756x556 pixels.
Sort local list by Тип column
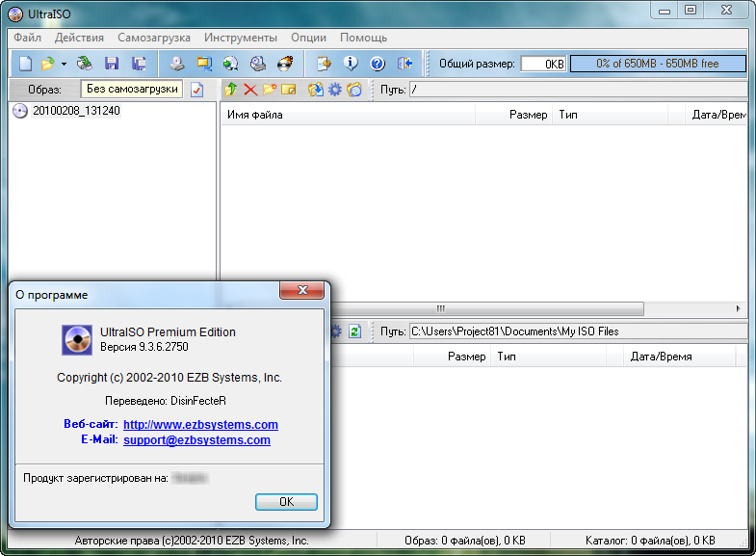pos(548,357)
